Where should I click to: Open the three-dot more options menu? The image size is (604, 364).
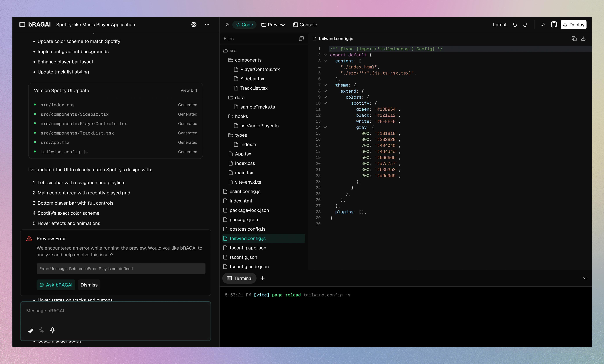pyautogui.click(x=207, y=25)
